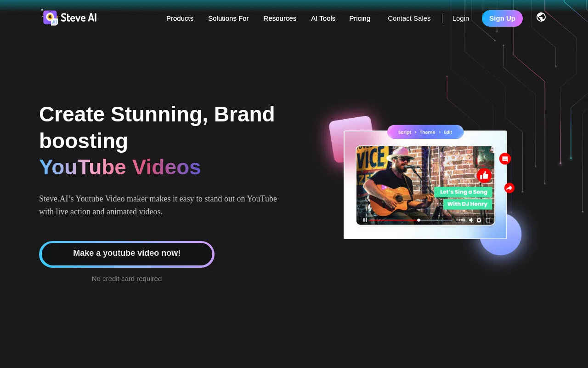Click the video progress bar
Screen dimensions: 588x368
(411, 220)
